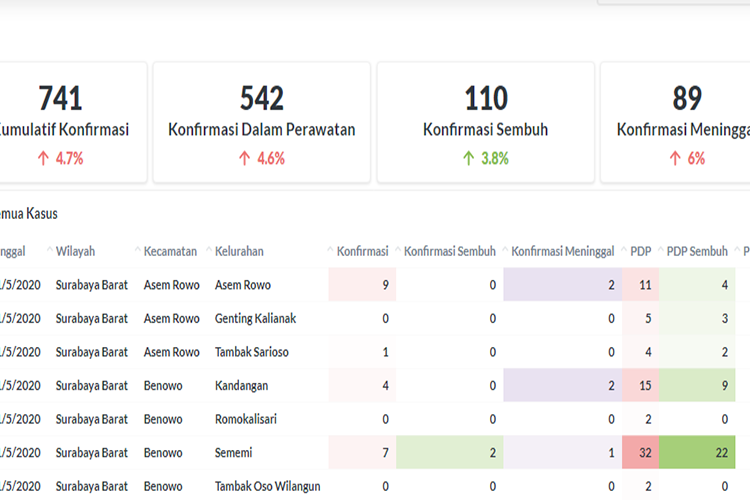Viewport: 750px width, 500px height.
Task: Click Konfirmasi value 7 for Sememi
Action: 386,453
